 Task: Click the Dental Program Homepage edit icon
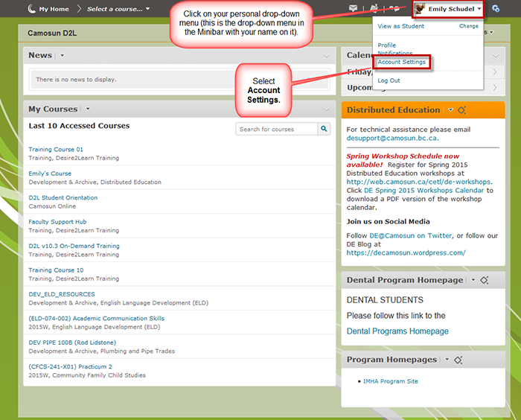pos(484,280)
